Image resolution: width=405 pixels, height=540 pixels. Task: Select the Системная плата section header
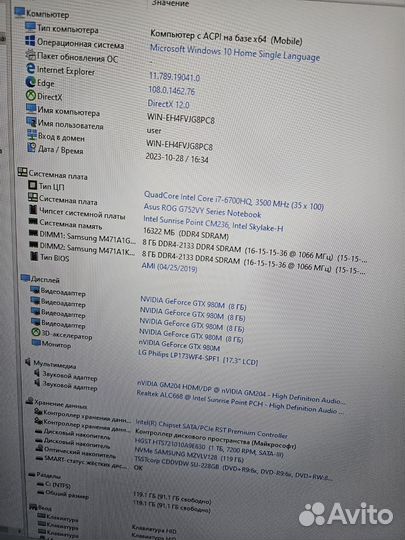coord(58,175)
